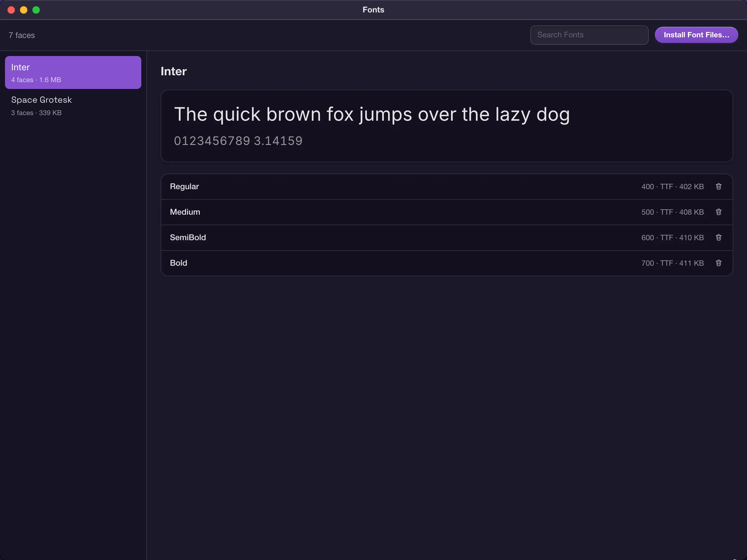747x560 pixels.
Task: Delete the Regular face with trash icon
Action: (718, 186)
